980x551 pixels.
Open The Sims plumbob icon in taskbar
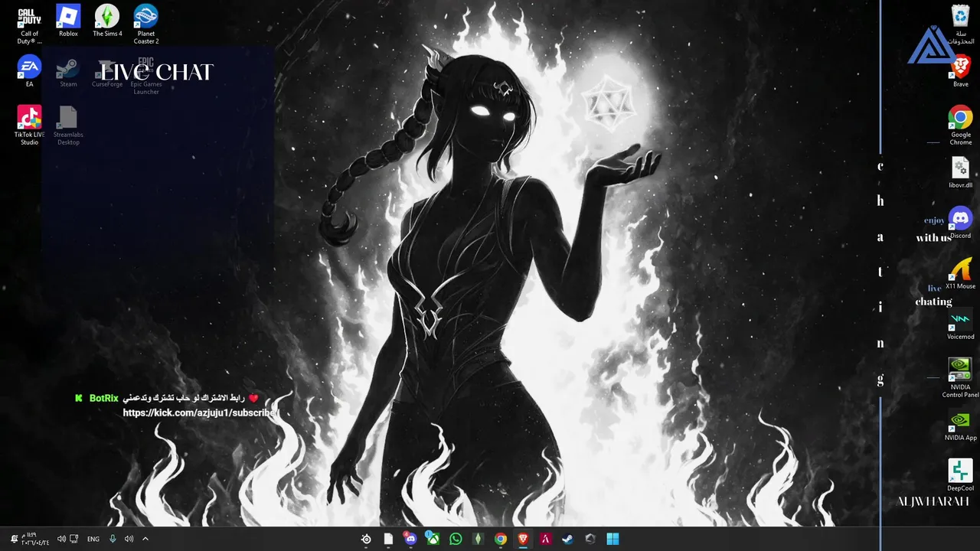tap(478, 539)
